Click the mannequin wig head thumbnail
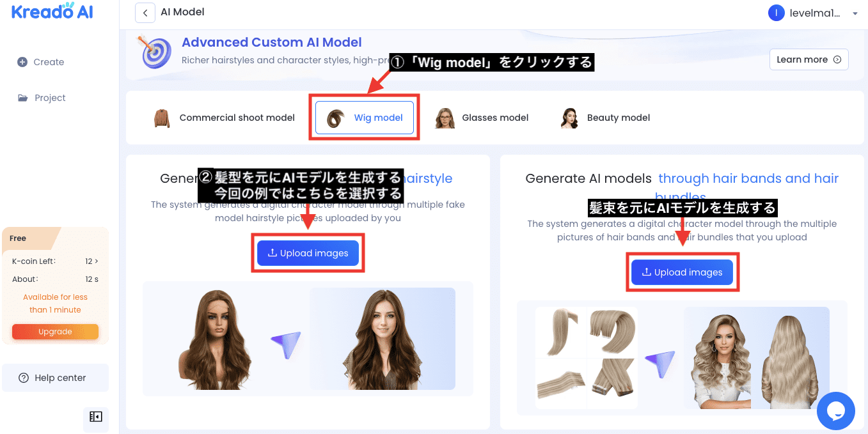Screen dimensions: 868x434 click(217, 339)
